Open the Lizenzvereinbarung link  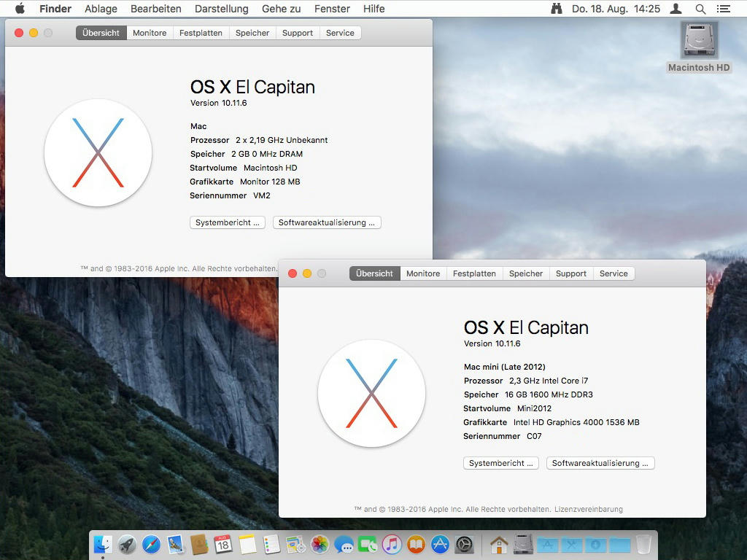[589, 509]
